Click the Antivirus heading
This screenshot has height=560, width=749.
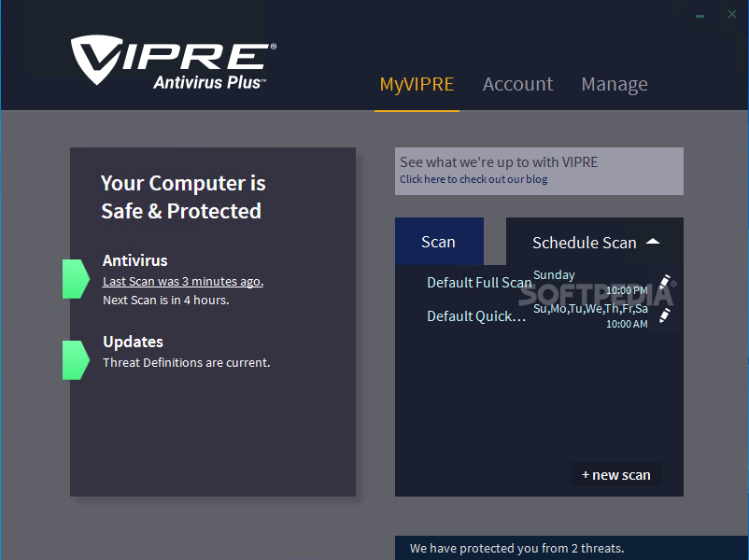tap(135, 260)
